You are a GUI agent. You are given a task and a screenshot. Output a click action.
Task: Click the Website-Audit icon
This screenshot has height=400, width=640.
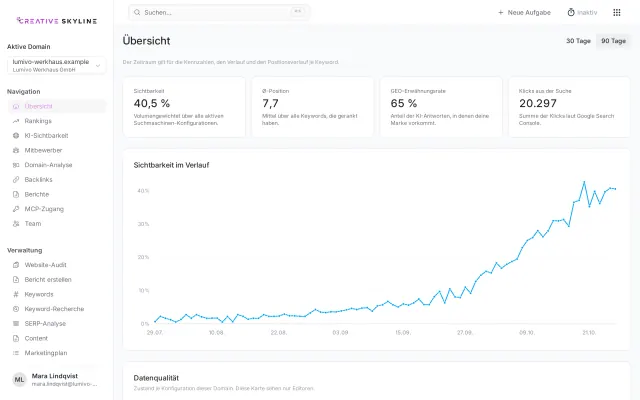(16, 265)
